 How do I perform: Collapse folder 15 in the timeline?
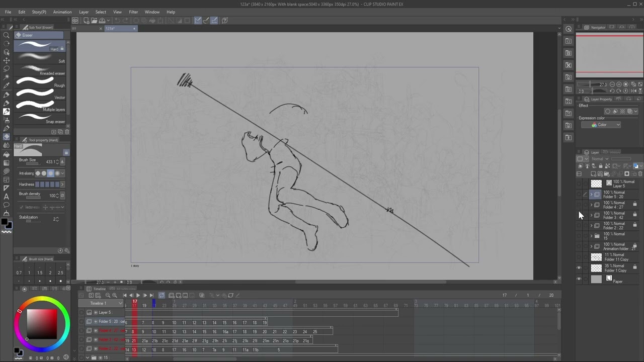(x=88, y=358)
